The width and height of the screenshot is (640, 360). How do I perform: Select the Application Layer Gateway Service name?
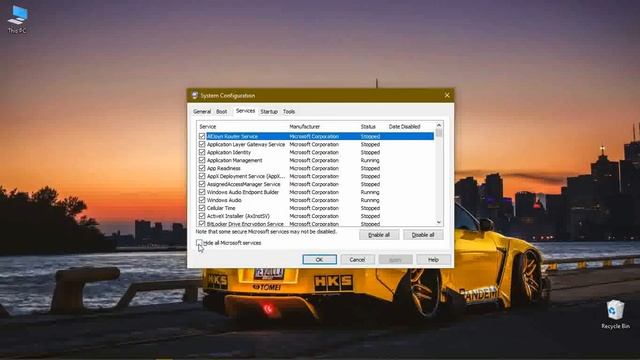[x=246, y=144]
